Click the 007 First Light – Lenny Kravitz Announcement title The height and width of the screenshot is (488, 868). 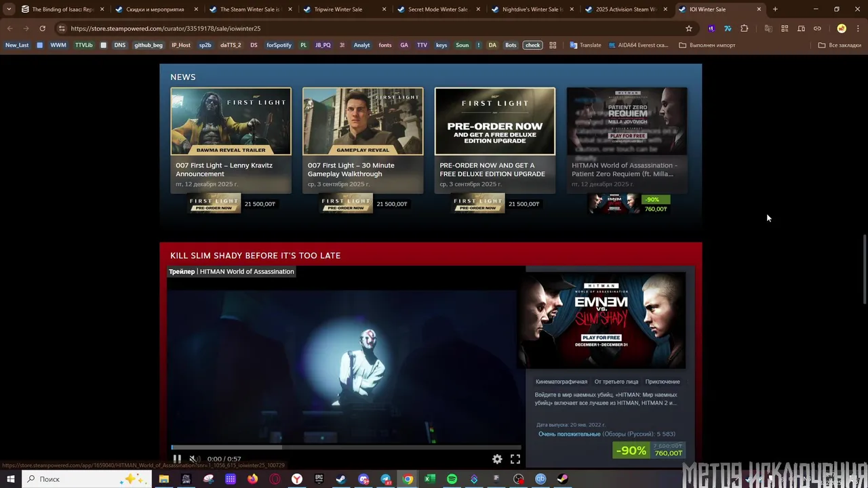[x=224, y=169]
